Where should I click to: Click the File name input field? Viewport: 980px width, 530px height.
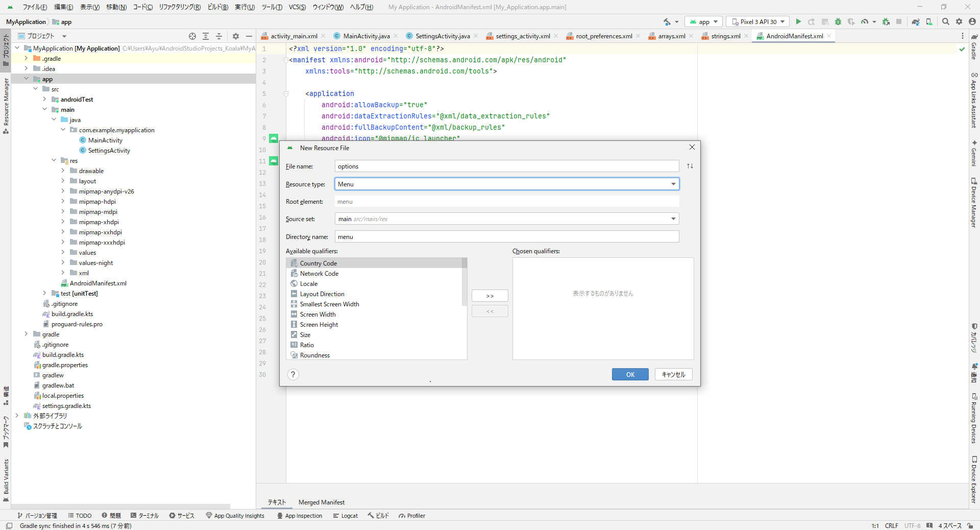point(507,166)
